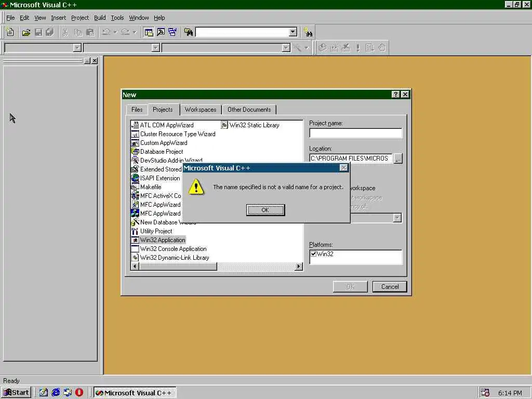532x399 pixels.
Task: Click the Location browse ellipsis button
Action: coord(398,158)
